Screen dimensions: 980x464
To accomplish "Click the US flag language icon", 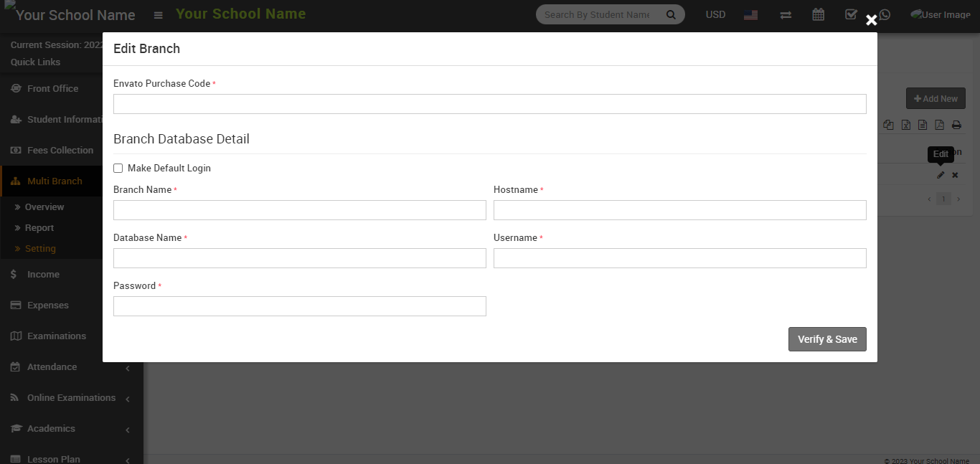I will point(750,14).
